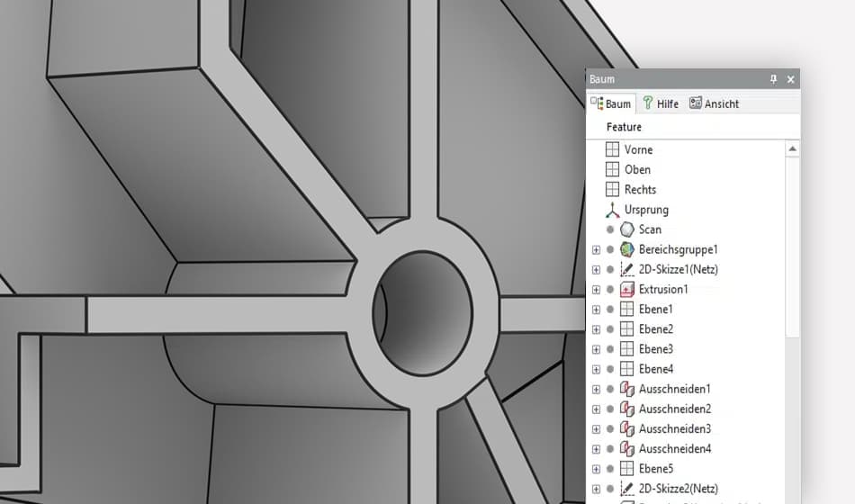This screenshot has height=504, width=855.
Task: Select the Ursprung label
Action: (x=646, y=210)
